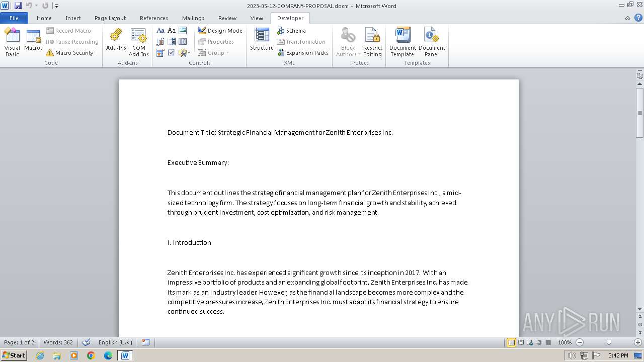The image size is (644, 362).
Task: Insert a Date Picker content control
Action: (160, 53)
